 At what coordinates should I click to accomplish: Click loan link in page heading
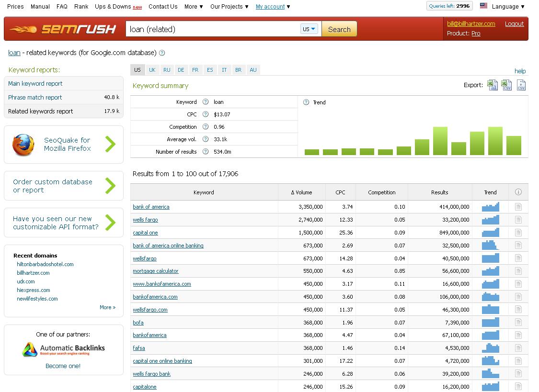[x=14, y=53]
